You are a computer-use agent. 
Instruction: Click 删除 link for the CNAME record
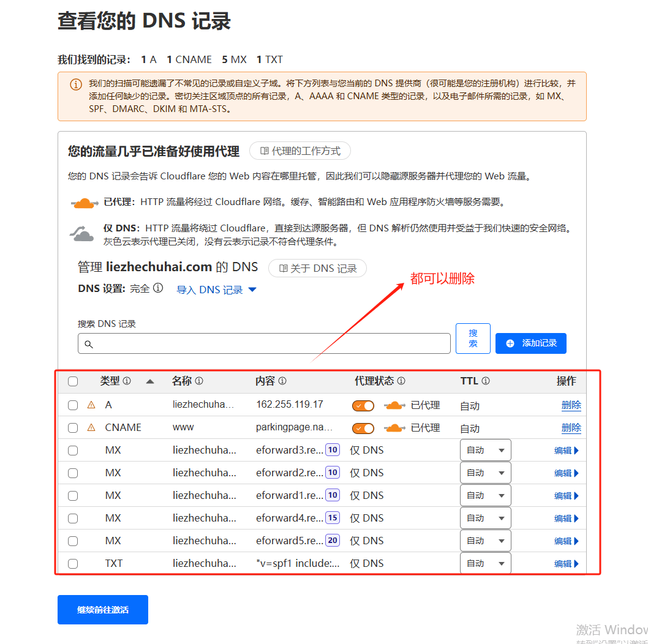click(571, 428)
